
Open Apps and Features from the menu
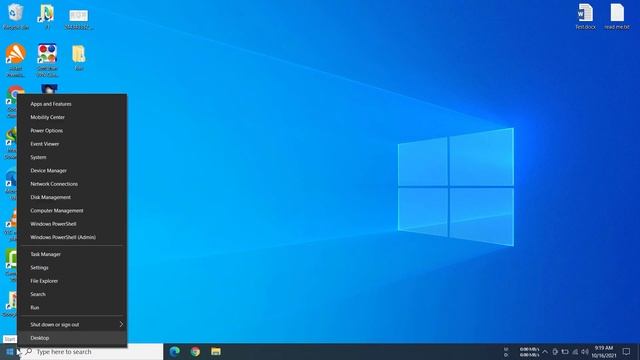[x=72, y=104]
